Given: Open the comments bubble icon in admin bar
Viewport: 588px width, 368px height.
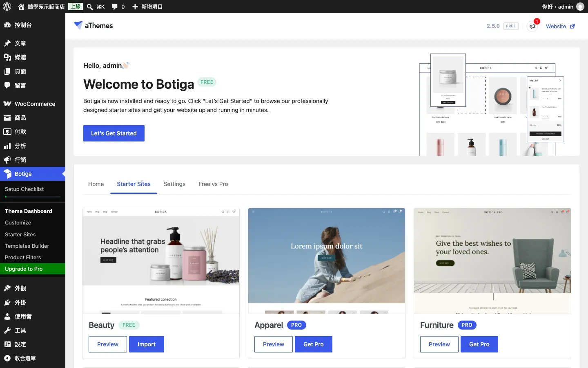Looking at the screenshot, I should [x=114, y=7].
